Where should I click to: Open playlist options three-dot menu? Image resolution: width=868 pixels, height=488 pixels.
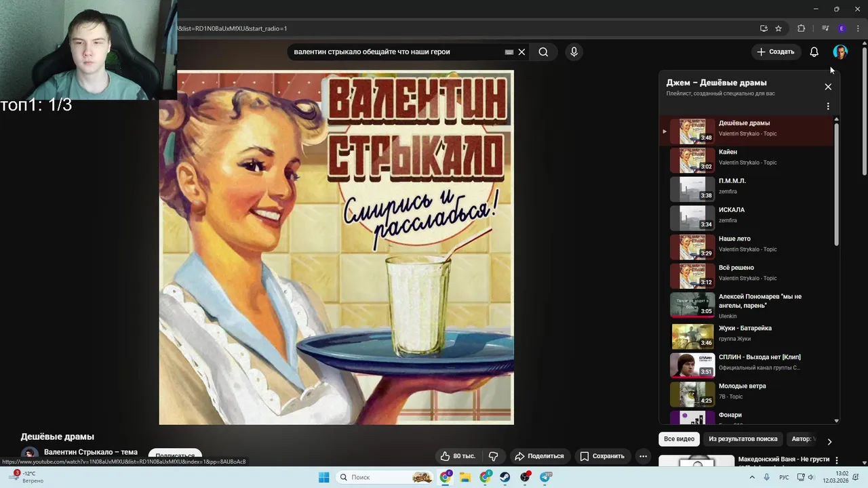pos(828,106)
